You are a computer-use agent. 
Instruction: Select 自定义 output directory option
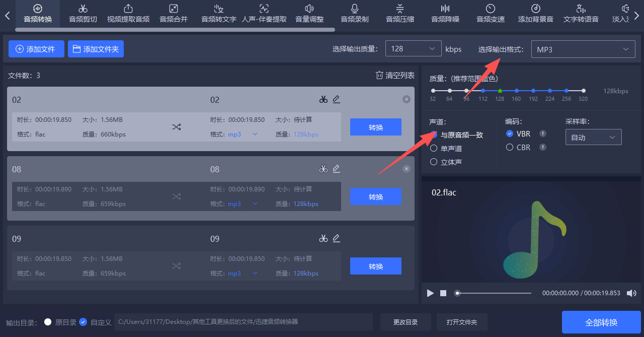click(x=96, y=322)
